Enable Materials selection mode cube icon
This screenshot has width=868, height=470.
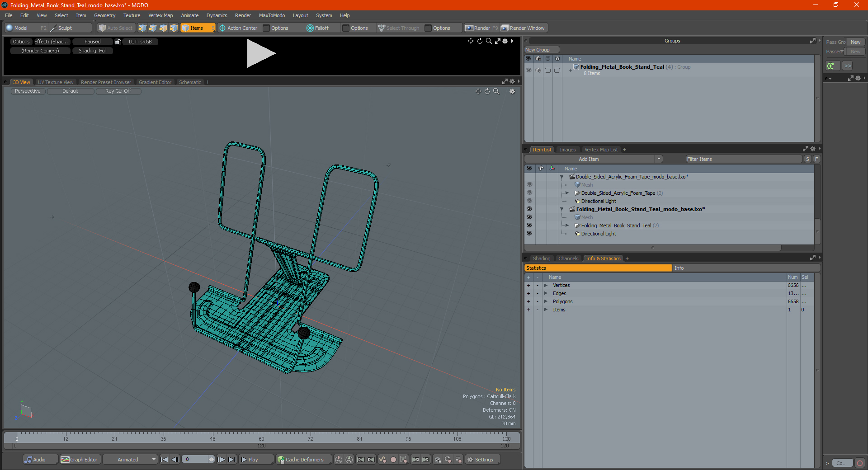[x=174, y=28]
